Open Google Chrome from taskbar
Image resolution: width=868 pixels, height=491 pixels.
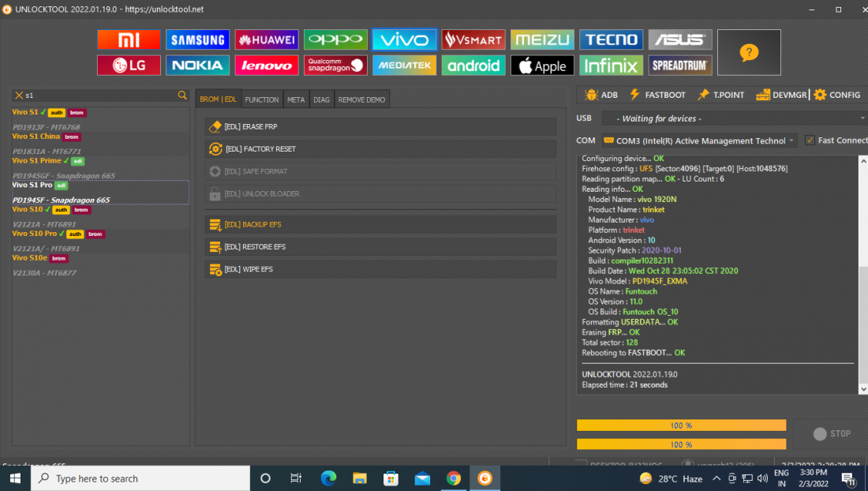click(x=454, y=478)
